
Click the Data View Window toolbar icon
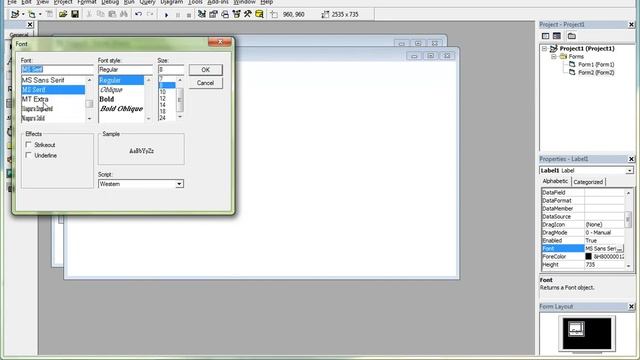(259, 14)
